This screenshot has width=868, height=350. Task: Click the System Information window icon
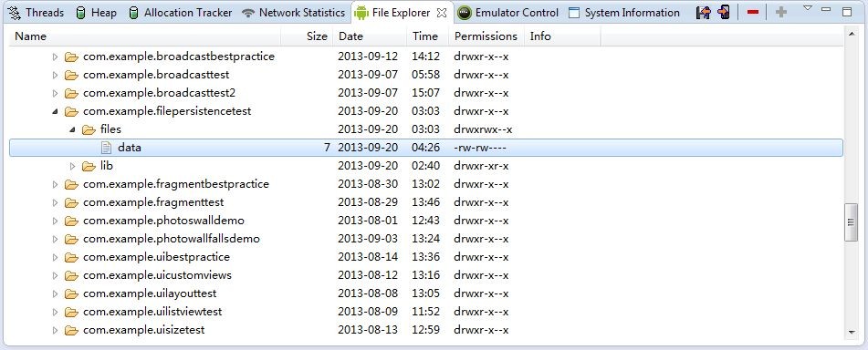(574, 12)
